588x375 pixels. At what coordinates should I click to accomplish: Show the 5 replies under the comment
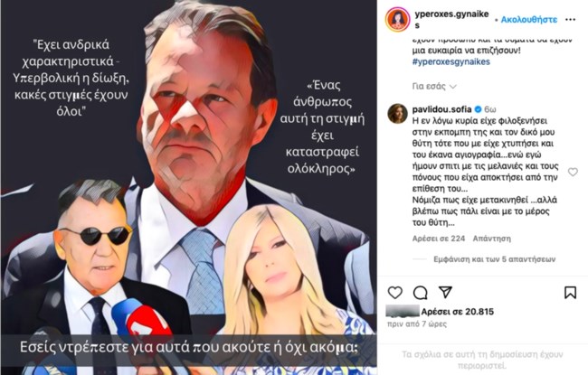(x=494, y=259)
